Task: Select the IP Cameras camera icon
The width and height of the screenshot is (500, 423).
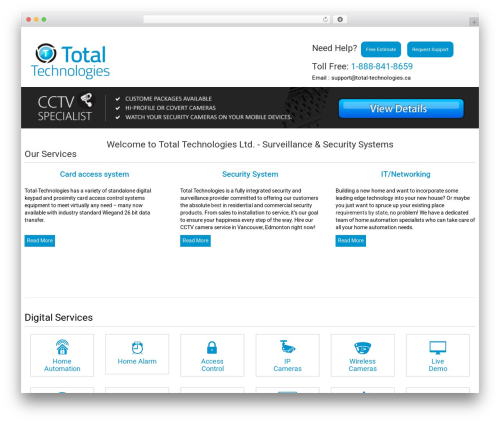Action: (287, 347)
